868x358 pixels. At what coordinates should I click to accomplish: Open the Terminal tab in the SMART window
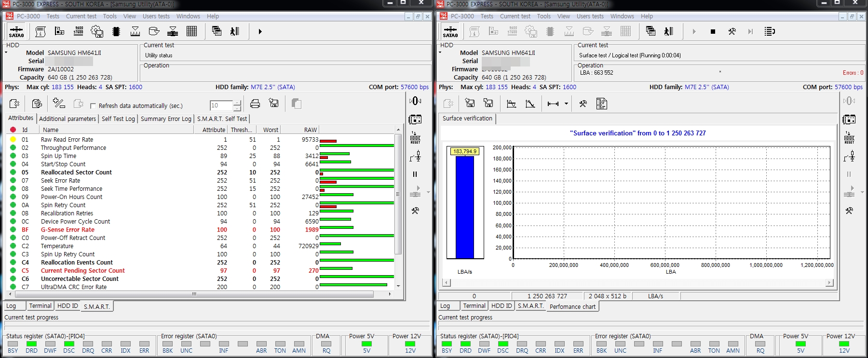(x=40, y=305)
